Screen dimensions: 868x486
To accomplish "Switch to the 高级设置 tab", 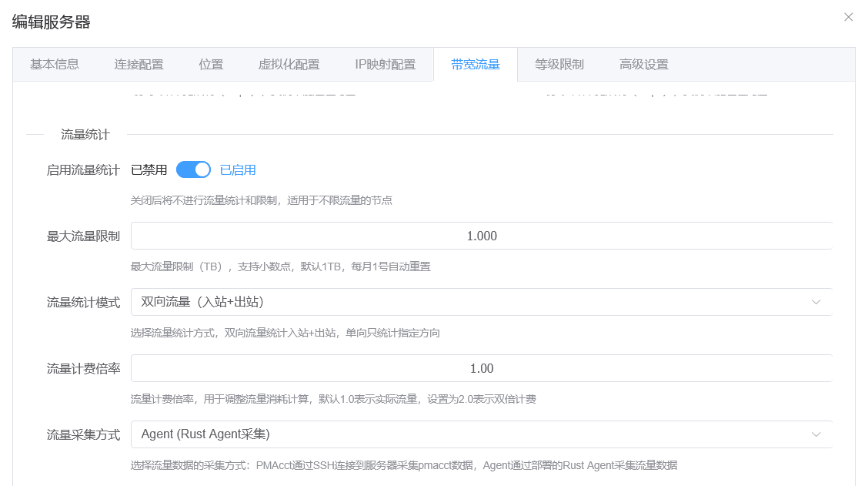I will click(644, 65).
